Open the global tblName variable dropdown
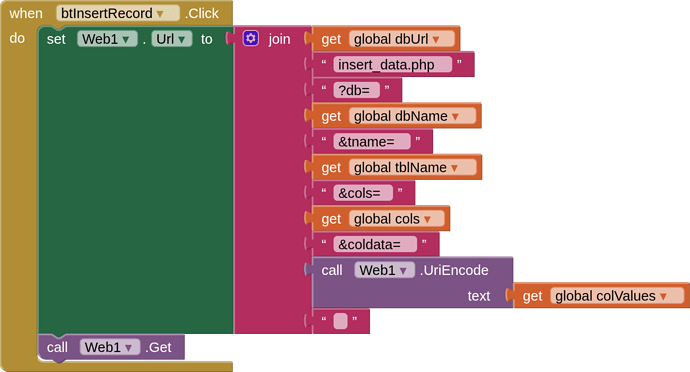Screen dimensions: 690x372 point(412,167)
